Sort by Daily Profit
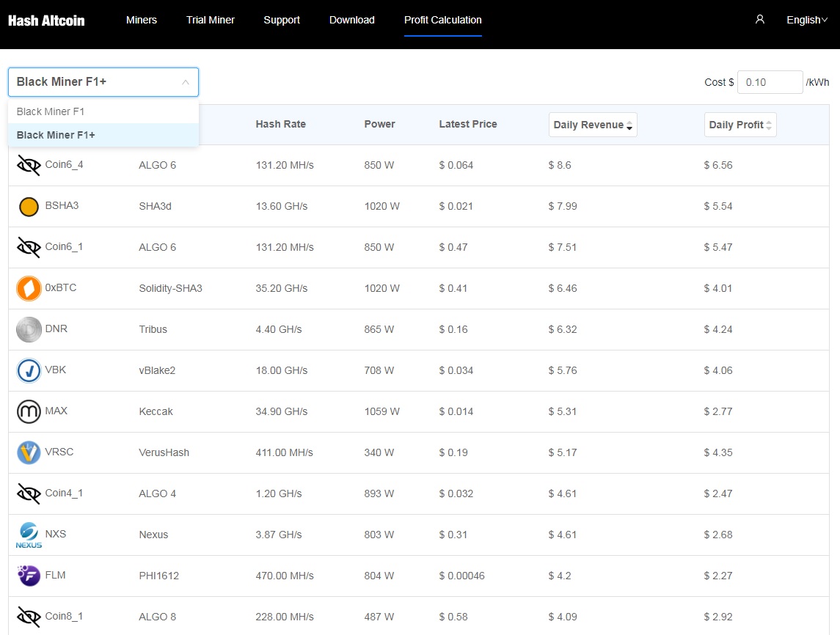This screenshot has width=840, height=635. pyautogui.click(x=740, y=125)
